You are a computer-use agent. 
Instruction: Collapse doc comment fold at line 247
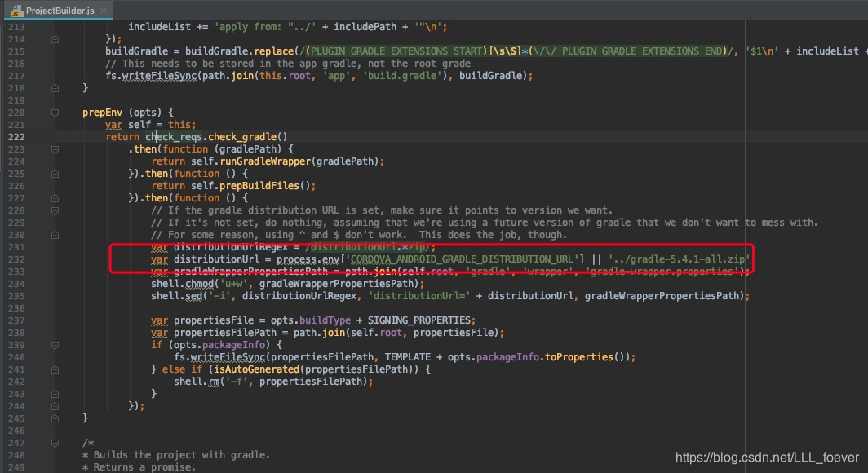click(x=55, y=443)
